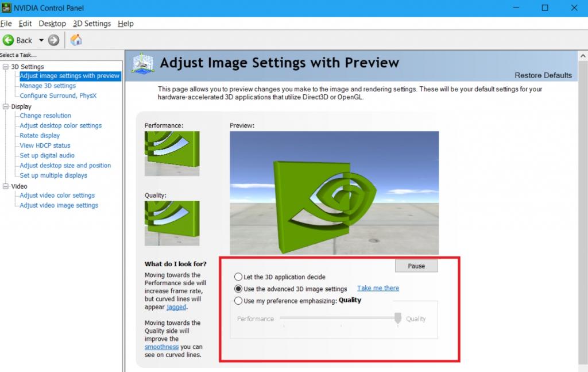
Task: Collapse the 3D Settings tree node
Action: (x=6, y=67)
